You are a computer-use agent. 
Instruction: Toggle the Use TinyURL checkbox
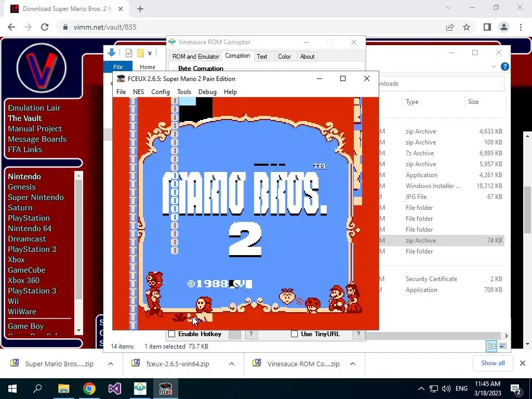pyautogui.click(x=294, y=334)
